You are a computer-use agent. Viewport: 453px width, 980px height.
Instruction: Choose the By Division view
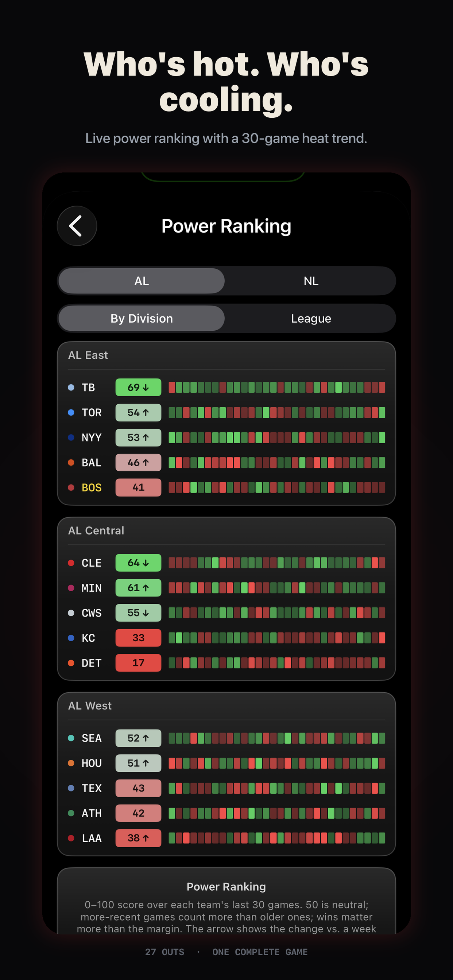[x=142, y=318]
